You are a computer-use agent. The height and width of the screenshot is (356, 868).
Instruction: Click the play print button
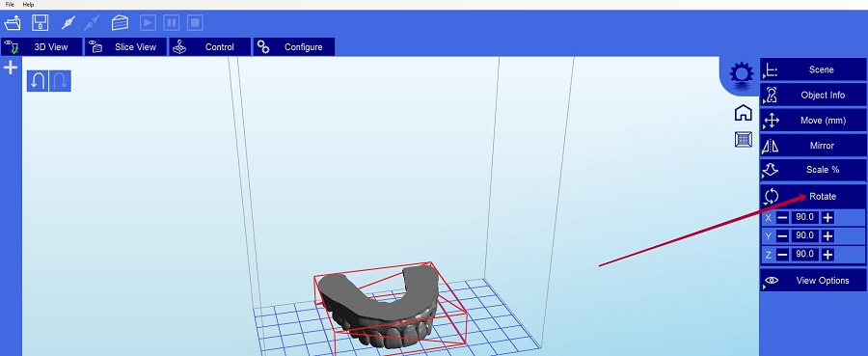[x=148, y=23]
